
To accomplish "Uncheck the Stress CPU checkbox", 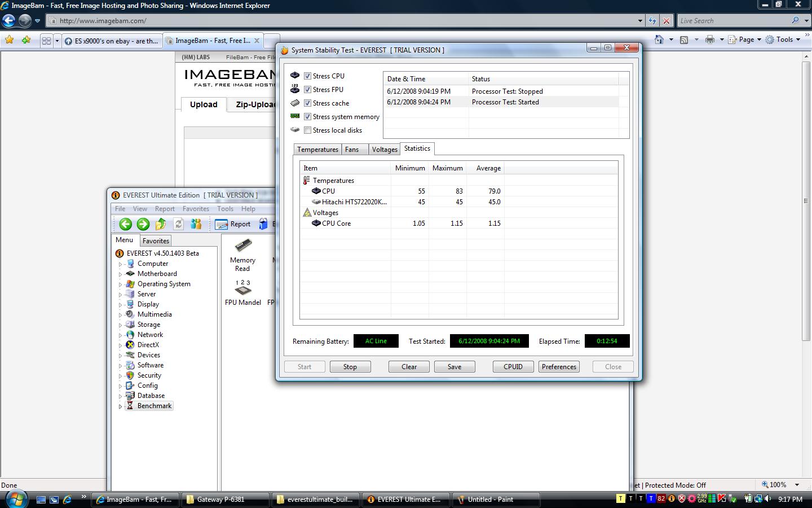I will 307,76.
